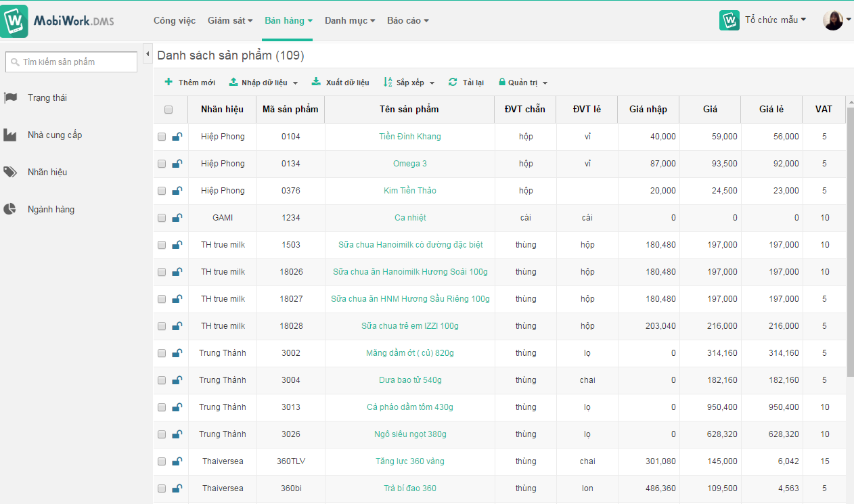Open the Danh mục dropdown menu
This screenshot has width=854, height=504.
[x=350, y=20]
